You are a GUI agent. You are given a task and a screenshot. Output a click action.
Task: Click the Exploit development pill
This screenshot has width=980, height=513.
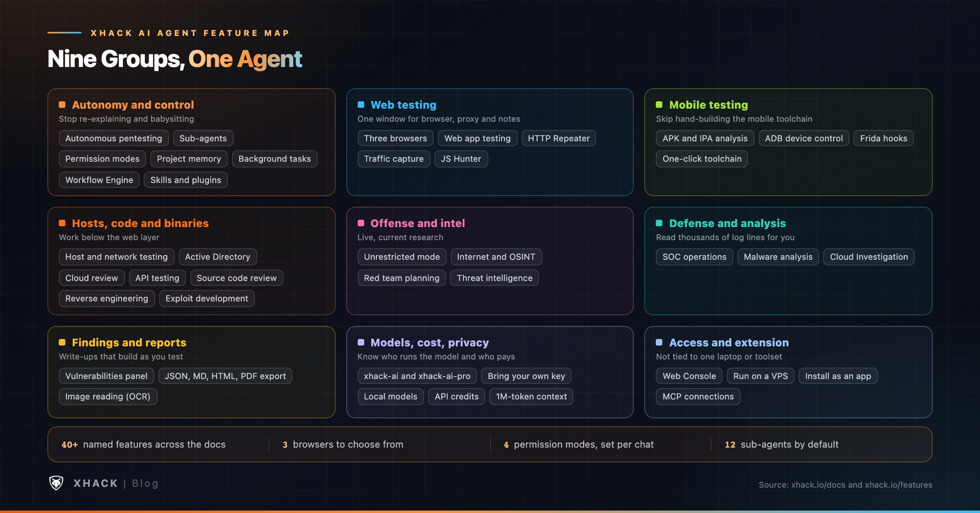coord(207,298)
